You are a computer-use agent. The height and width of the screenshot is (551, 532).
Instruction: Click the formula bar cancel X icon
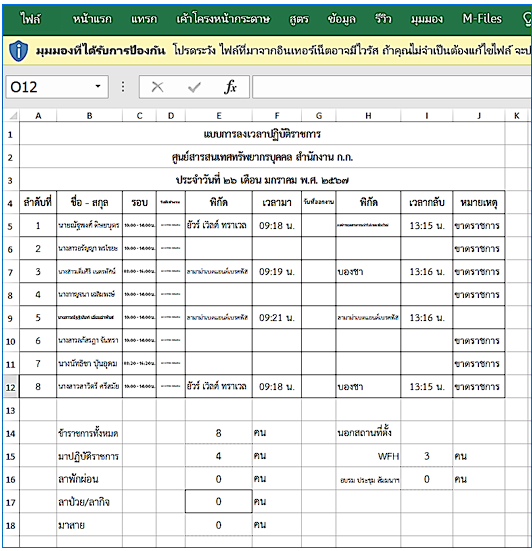pos(157,87)
